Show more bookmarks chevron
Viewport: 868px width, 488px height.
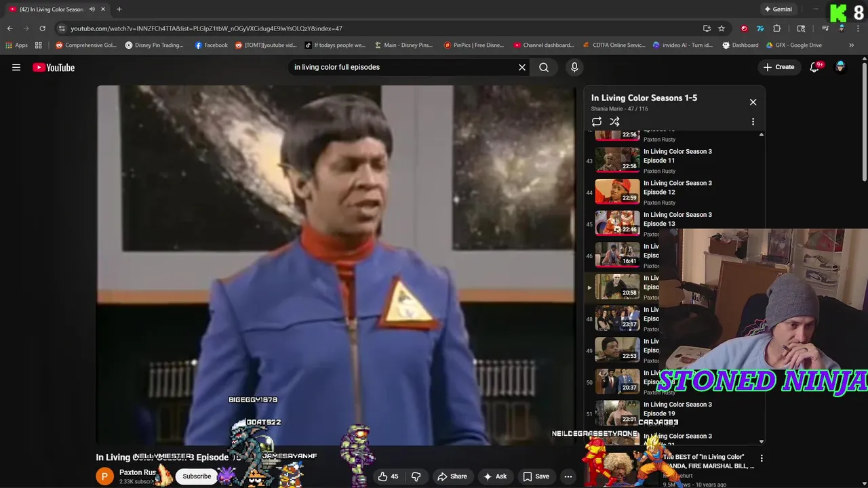[x=852, y=45]
